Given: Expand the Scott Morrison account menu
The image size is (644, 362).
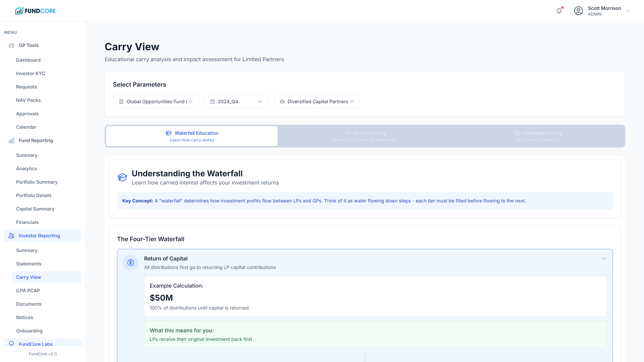Looking at the screenshot, I should [628, 11].
